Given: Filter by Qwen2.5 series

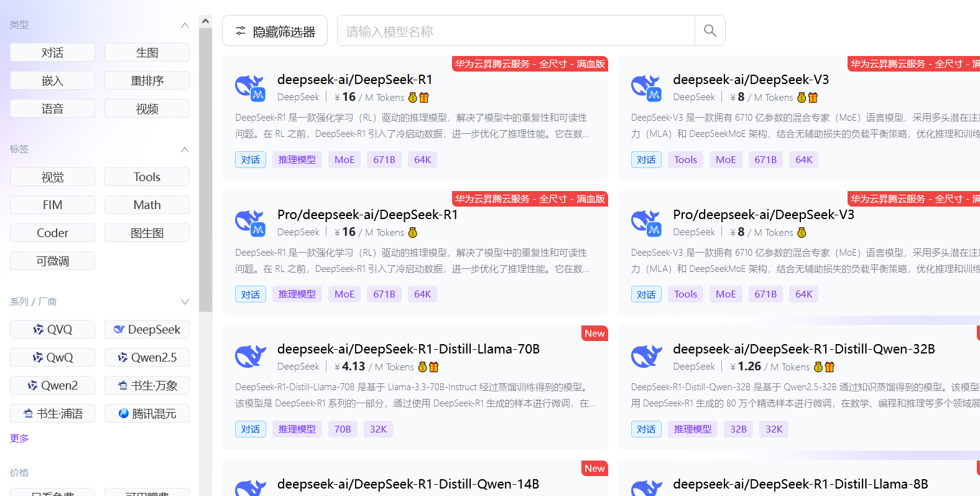Looking at the screenshot, I should coord(147,357).
